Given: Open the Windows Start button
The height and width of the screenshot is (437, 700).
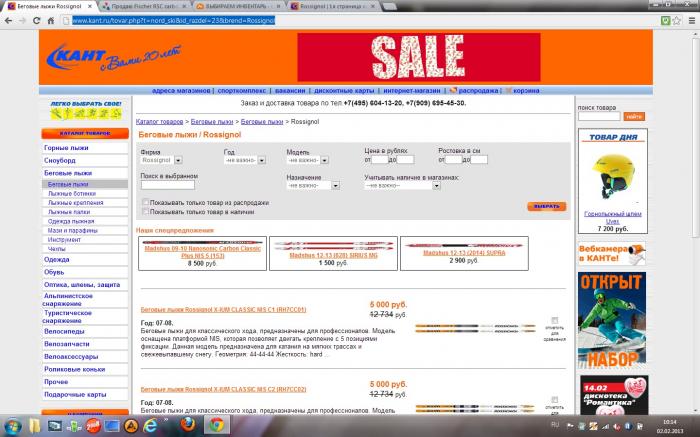Looking at the screenshot, I should (12, 426).
